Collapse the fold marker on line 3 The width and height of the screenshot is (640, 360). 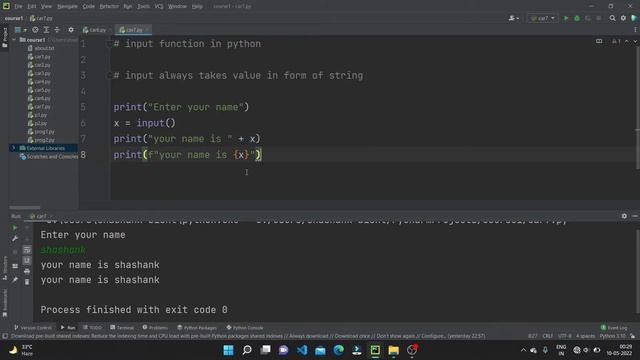coord(109,76)
